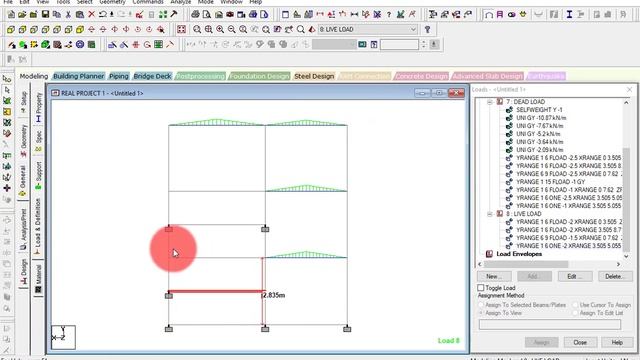Click the blue circle icon in third toolbar row

coord(80,44)
